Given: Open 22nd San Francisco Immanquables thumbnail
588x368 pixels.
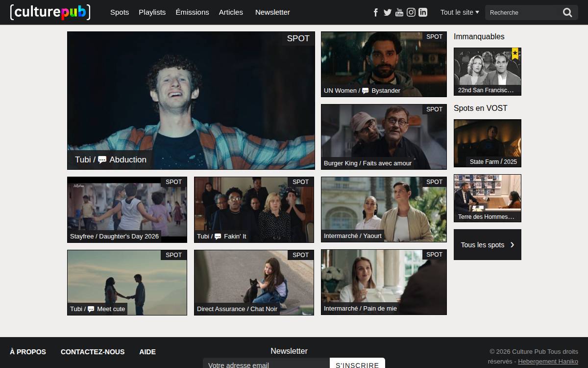Looking at the screenshot, I should click(488, 72).
